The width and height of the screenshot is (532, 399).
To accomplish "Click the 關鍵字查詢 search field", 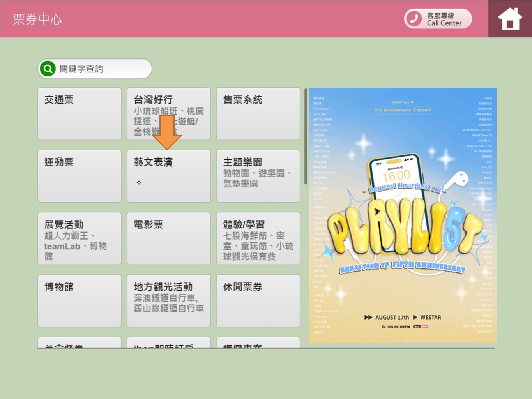I will (x=103, y=69).
